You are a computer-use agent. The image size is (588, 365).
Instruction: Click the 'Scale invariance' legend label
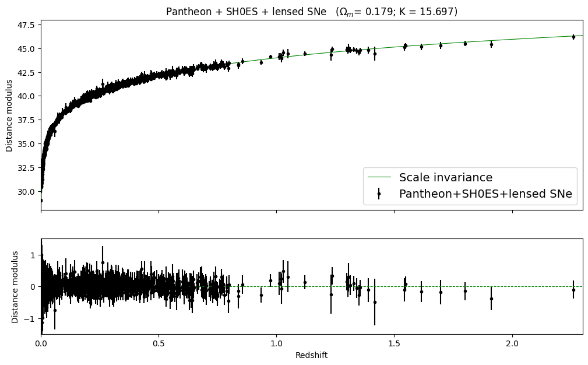pos(445,177)
